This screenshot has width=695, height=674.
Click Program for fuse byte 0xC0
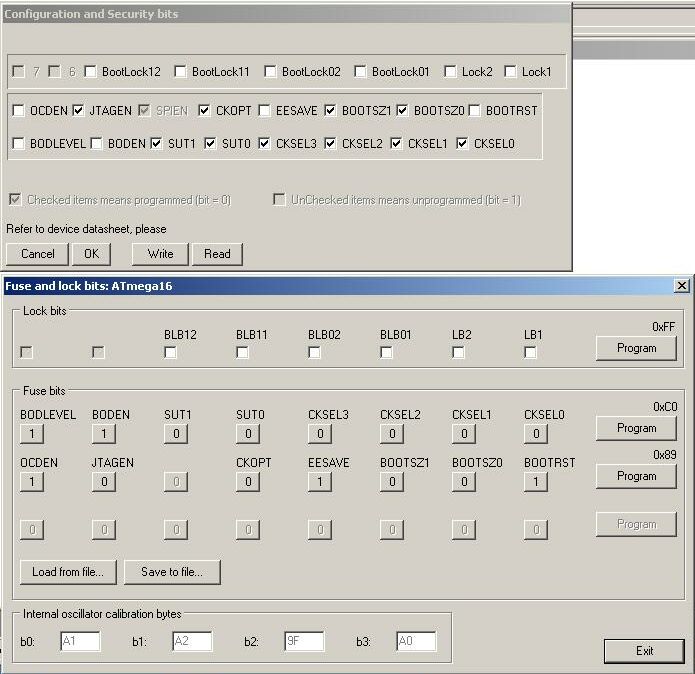[636, 429]
